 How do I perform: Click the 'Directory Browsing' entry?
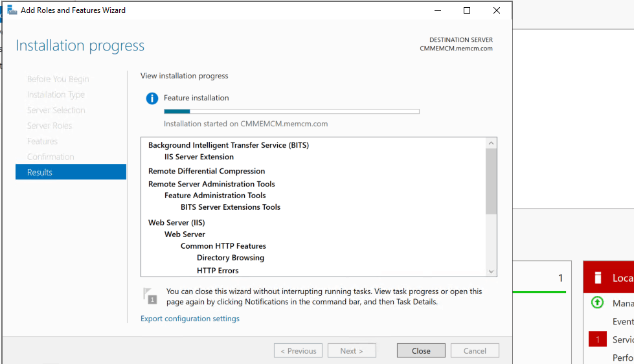click(x=231, y=258)
